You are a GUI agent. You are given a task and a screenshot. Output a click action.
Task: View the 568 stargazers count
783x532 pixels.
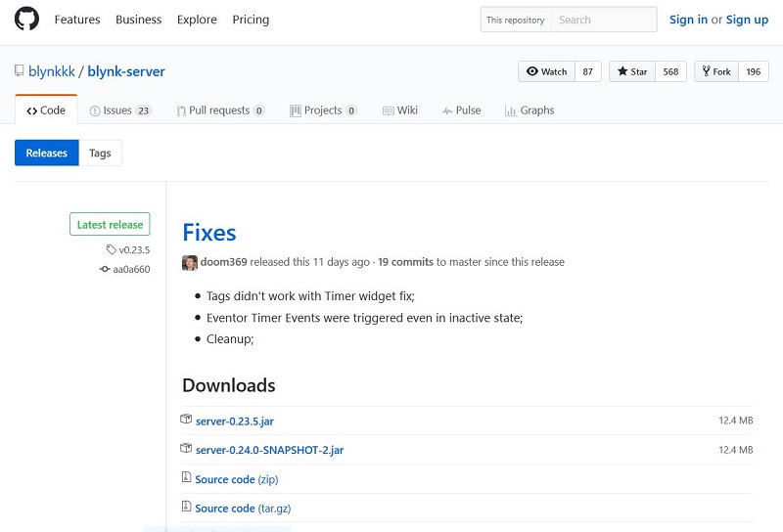tap(670, 71)
